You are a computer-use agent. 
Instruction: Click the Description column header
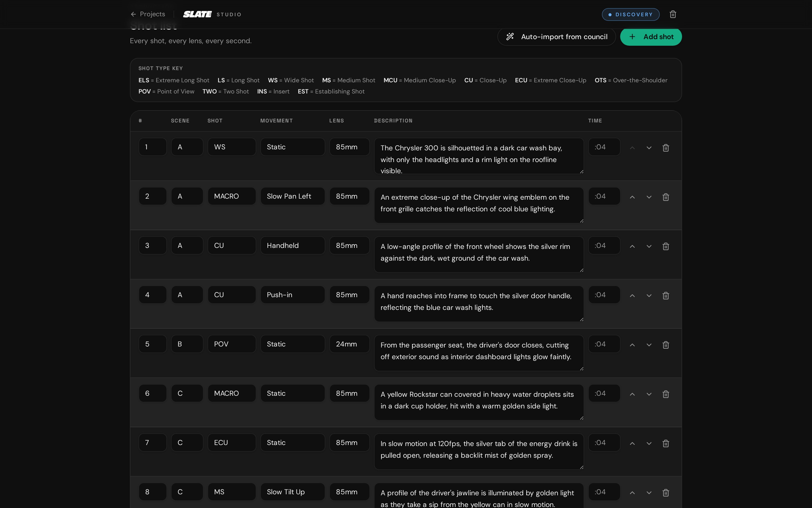(393, 121)
